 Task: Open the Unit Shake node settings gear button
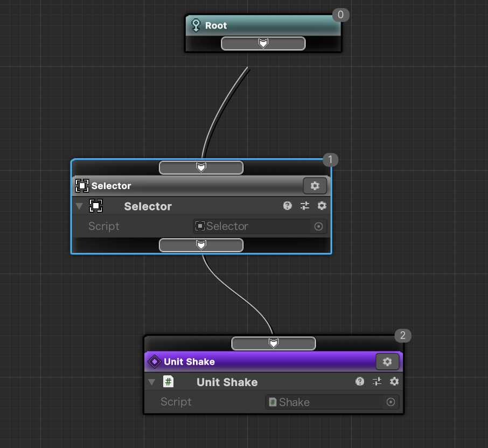(x=387, y=362)
